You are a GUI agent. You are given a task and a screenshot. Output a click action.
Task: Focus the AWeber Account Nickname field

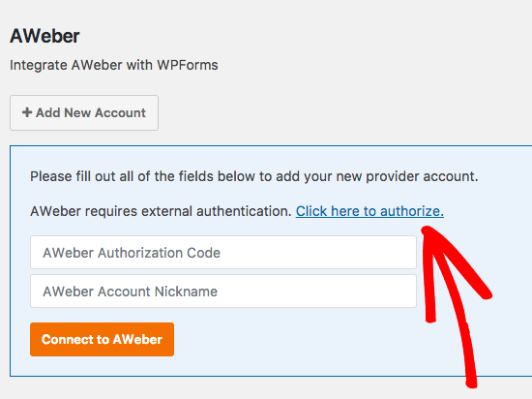click(223, 292)
